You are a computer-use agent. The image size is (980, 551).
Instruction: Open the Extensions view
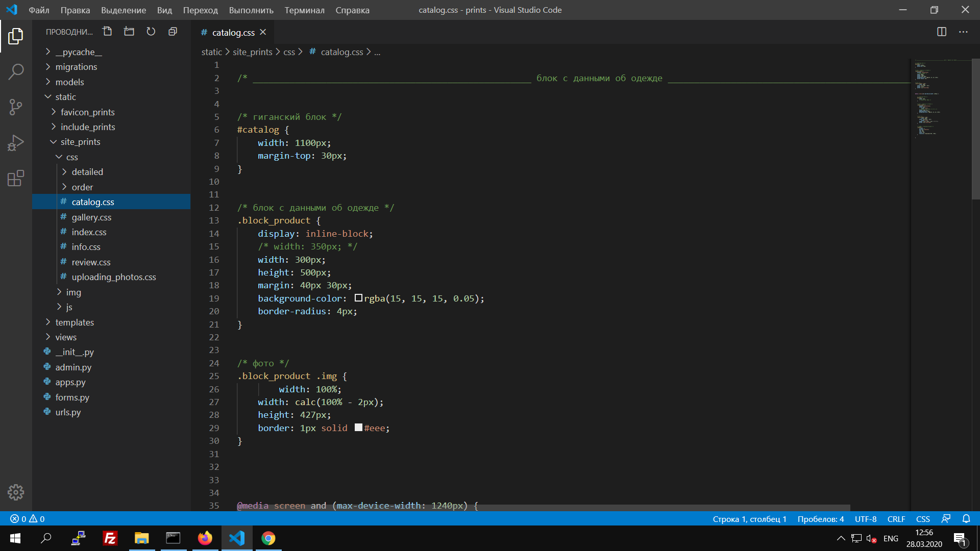point(16,179)
